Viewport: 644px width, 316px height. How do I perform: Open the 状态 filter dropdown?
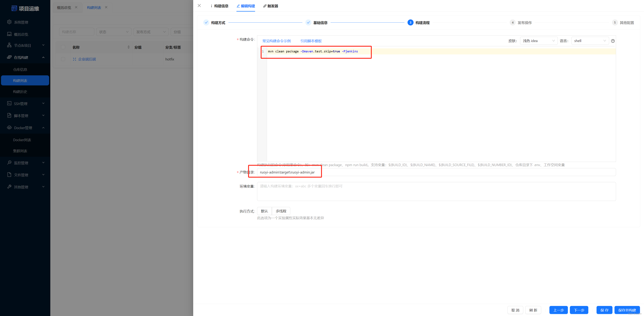point(114,32)
